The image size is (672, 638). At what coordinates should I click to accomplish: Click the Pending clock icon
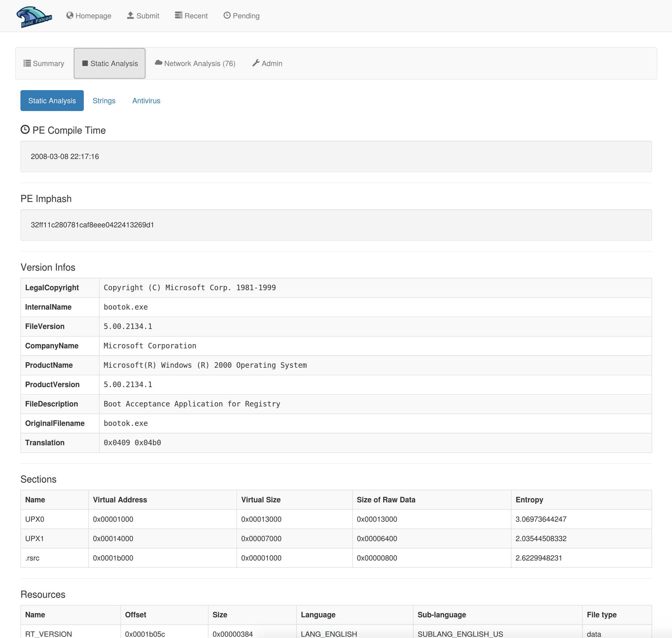227,15
